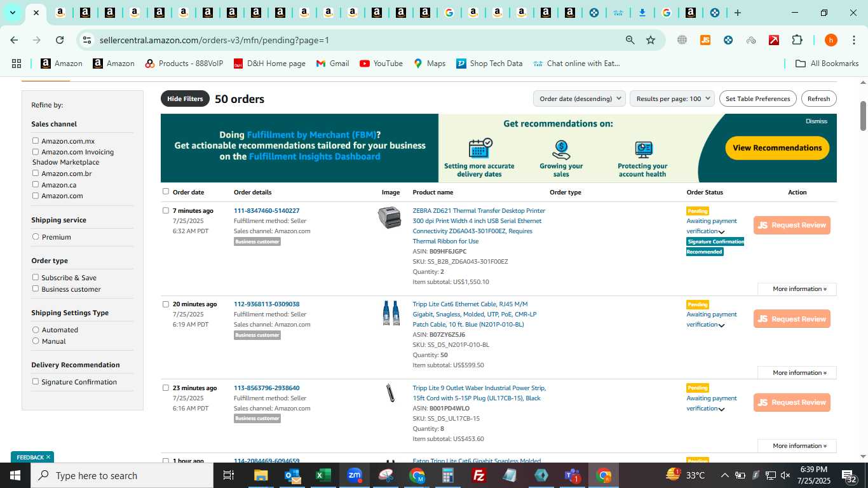Click the calendar delivery dates banner icon
This screenshot has height=488, width=868.
(480, 148)
